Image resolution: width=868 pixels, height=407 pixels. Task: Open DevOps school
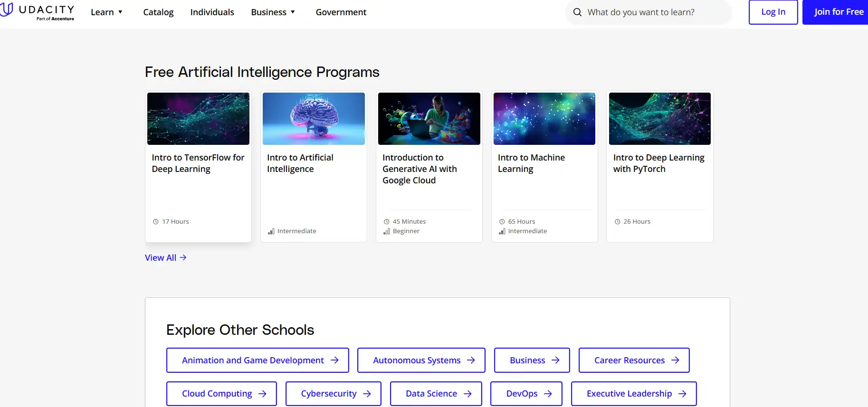(x=526, y=394)
